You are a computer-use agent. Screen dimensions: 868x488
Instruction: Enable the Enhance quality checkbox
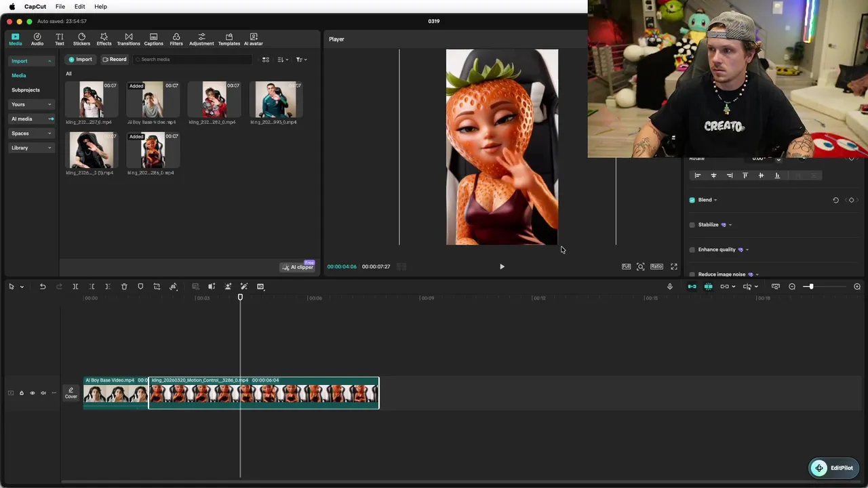coord(692,249)
